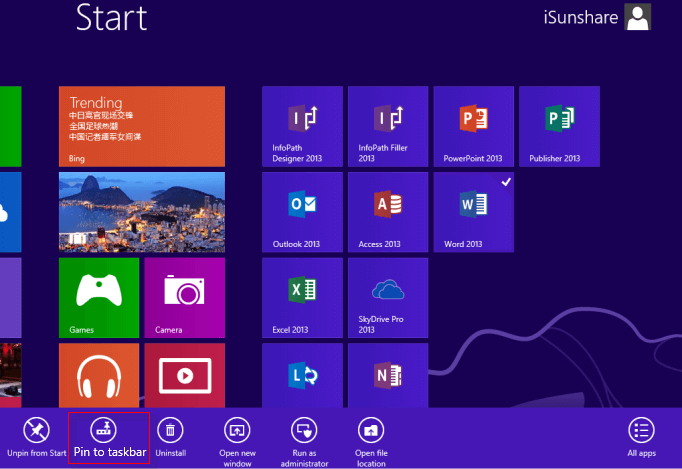Launch InfoPath Filler 2013 tile
Screen dimensions: 682x469
(x=387, y=126)
